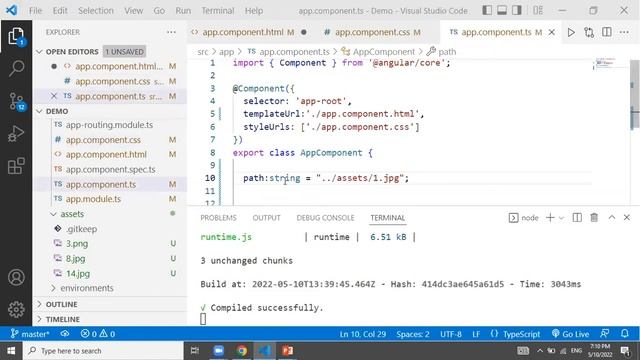Toggle the secondary sidebar layout icon
Screen dimensions: 640x360
(517, 10)
